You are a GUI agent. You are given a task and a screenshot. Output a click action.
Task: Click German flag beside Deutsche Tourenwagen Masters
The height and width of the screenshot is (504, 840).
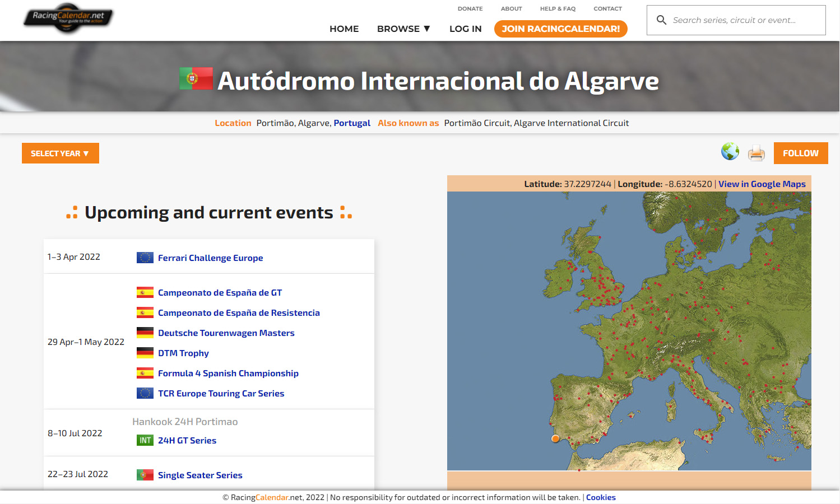(x=145, y=333)
